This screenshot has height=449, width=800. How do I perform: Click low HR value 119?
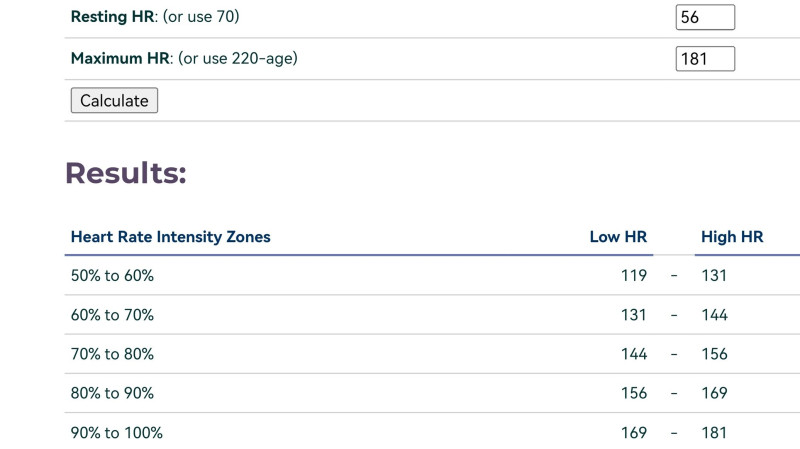click(634, 276)
